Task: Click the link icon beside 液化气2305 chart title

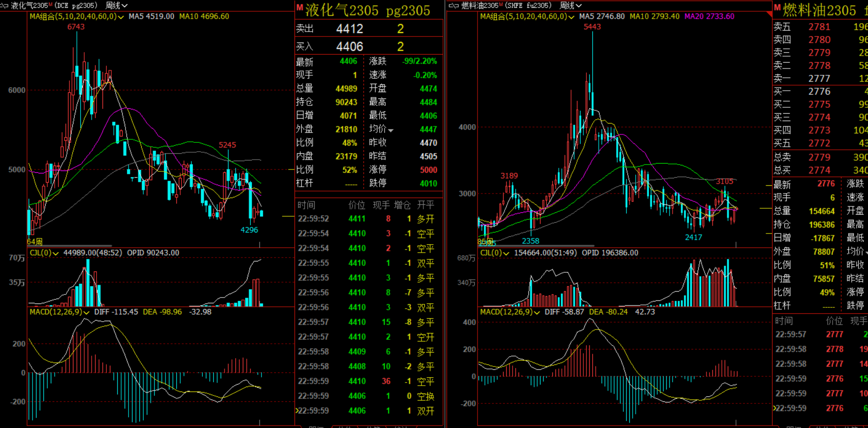Action: pos(4,5)
